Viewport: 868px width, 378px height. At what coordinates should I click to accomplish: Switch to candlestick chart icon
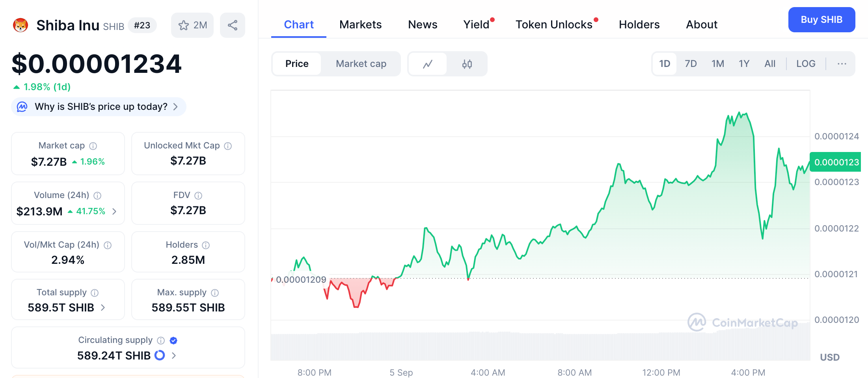click(467, 64)
